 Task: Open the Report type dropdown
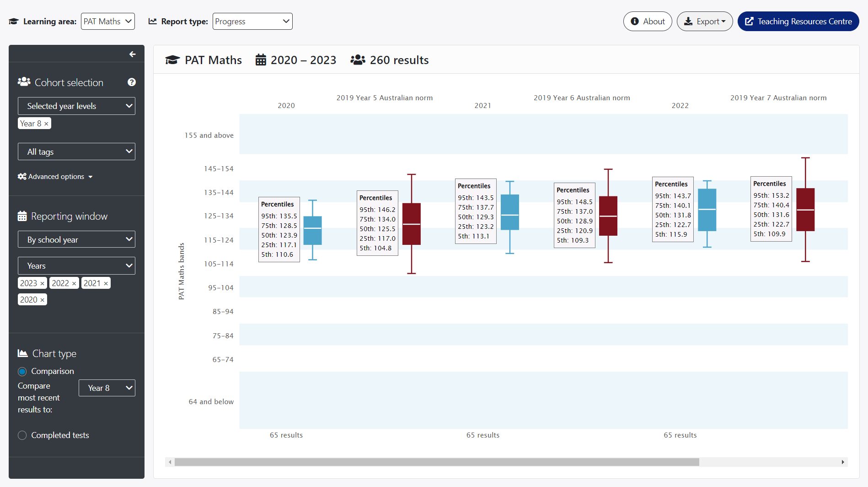click(x=252, y=22)
